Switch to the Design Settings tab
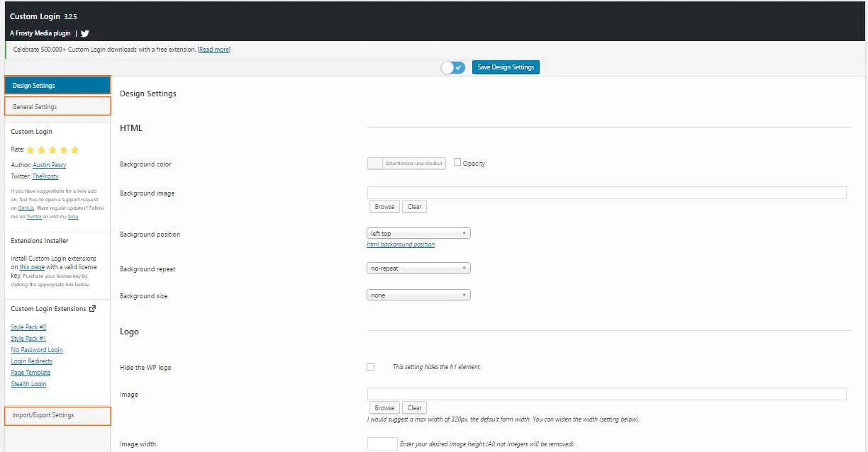 click(x=57, y=86)
